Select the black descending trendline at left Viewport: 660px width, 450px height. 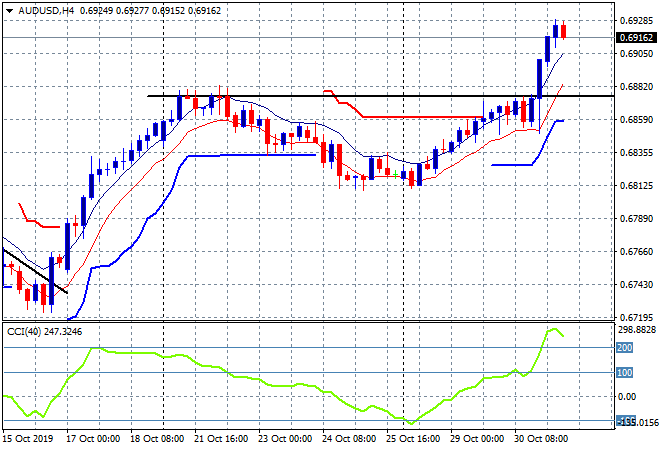(x=35, y=271)
